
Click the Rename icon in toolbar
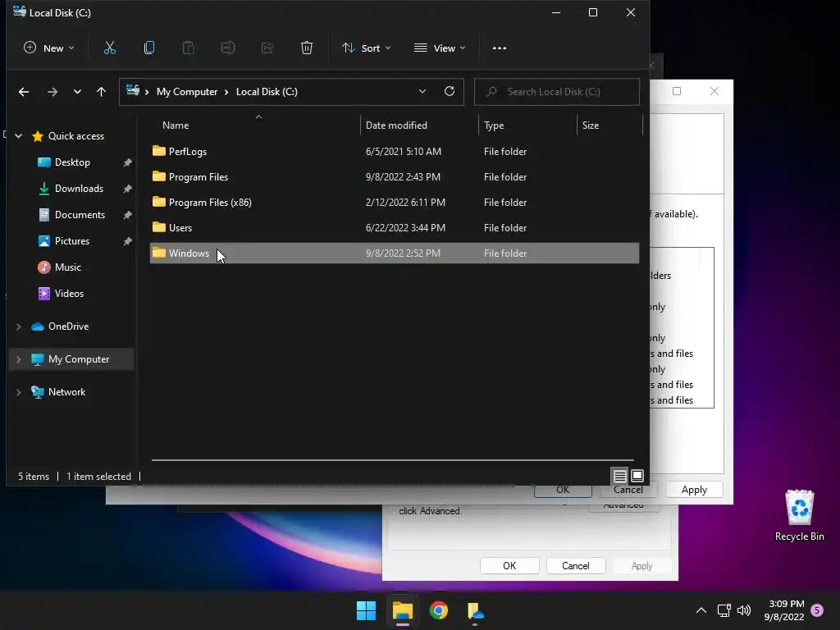click(228, 48)
